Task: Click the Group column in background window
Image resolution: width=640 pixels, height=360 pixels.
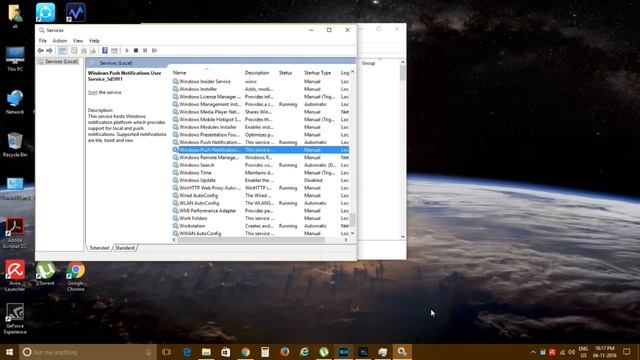Action: click(x=369, y=63)
